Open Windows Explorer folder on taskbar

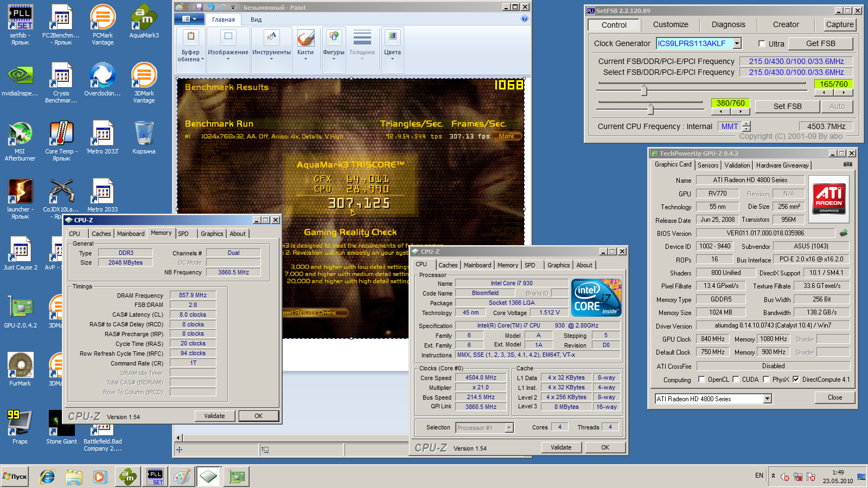74,477
